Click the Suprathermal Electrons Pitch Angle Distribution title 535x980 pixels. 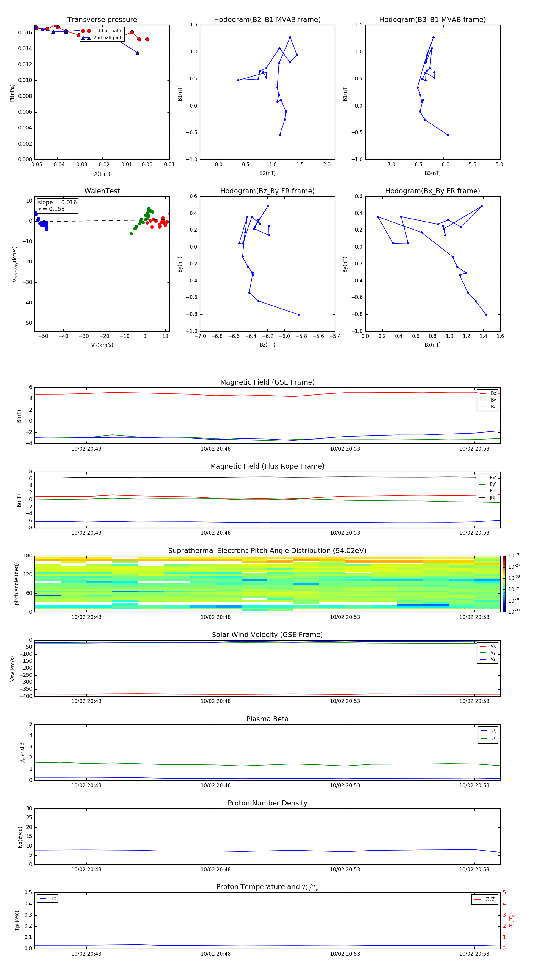[x=267, y=551]
